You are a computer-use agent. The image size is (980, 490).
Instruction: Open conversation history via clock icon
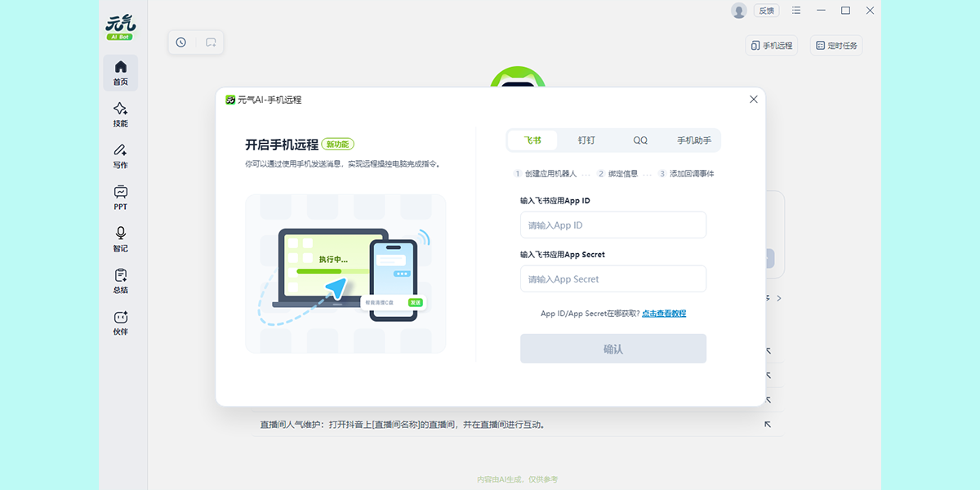pos(180,42)
